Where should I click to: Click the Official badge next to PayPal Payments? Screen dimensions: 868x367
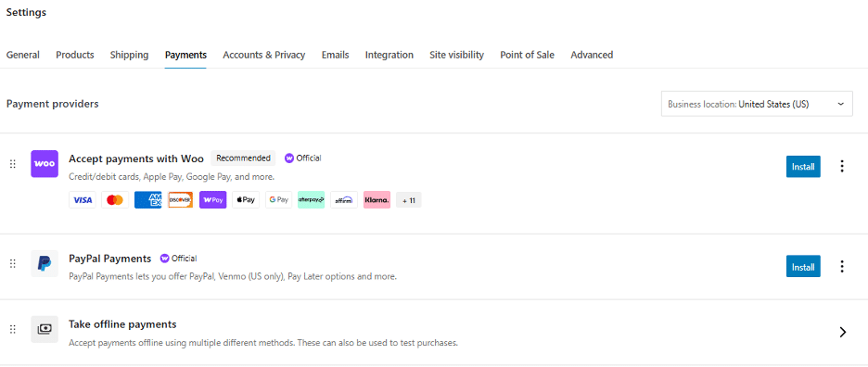(x=178, y=258)
